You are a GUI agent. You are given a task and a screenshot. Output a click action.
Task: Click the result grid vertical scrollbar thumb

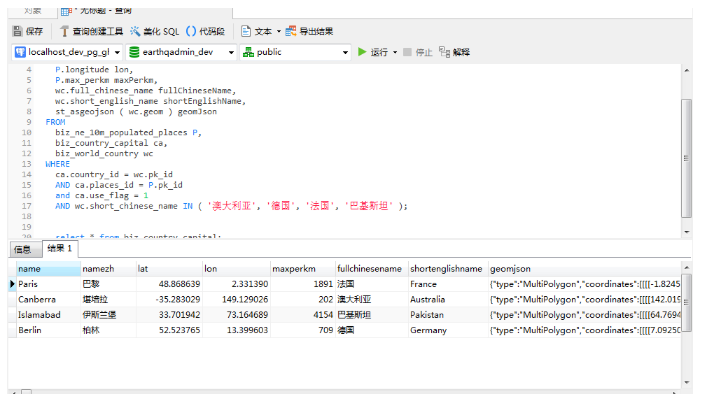pos(686,303)
